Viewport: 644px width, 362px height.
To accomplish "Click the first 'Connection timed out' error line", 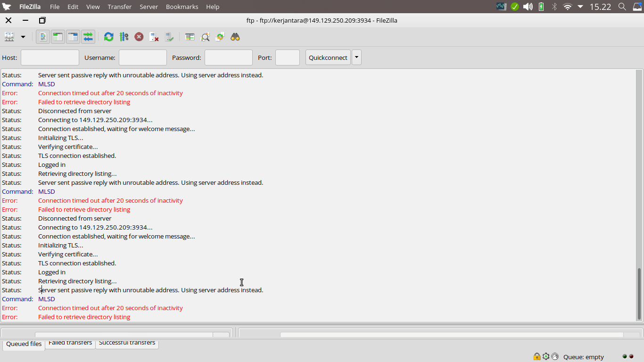I will click(x=110, y=93).
